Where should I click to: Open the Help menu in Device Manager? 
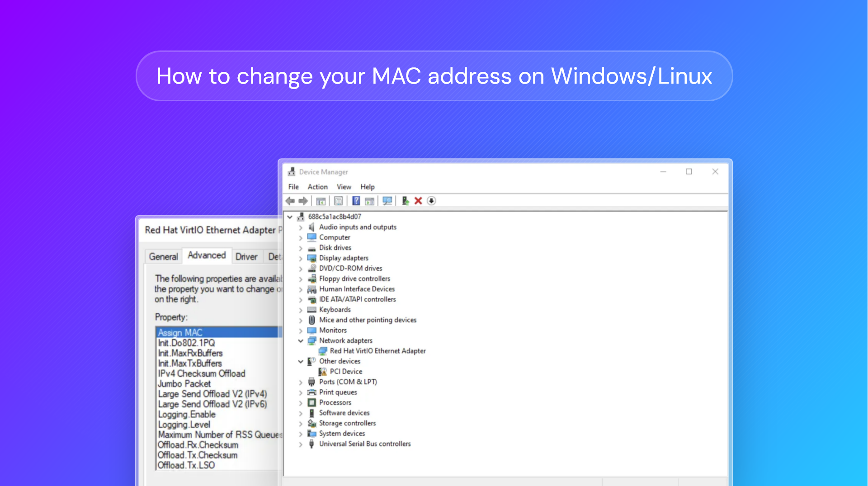367,187
